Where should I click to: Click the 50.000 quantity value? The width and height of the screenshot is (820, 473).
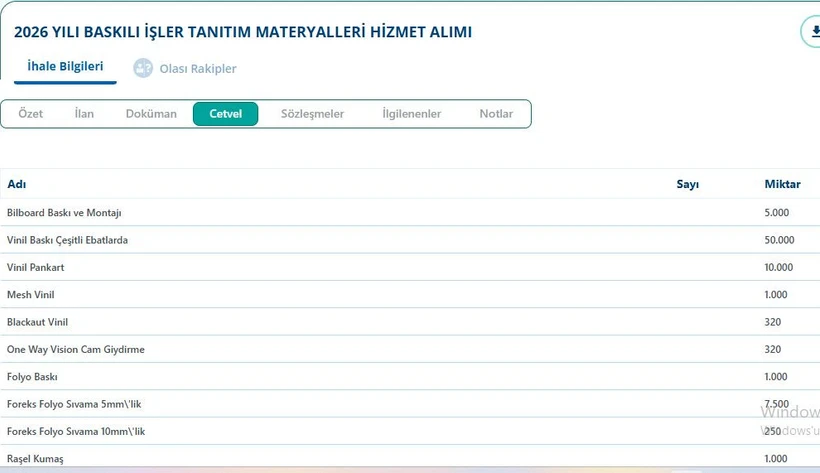click(x=779, y=240)
